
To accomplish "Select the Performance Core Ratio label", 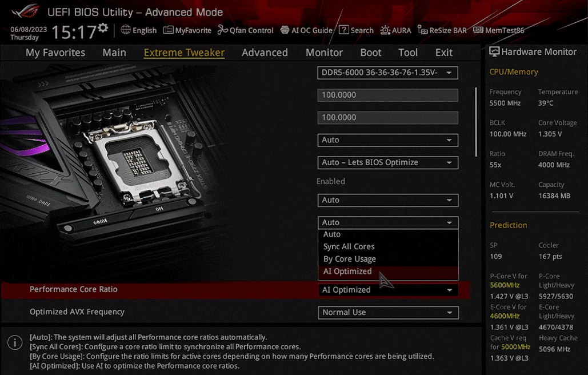I will (74, 289).
